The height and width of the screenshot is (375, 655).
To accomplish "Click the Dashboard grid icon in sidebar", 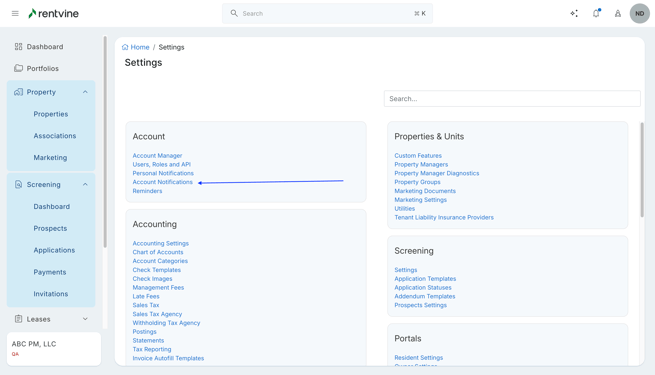I will pyautogui.click(x=18, y=46).
